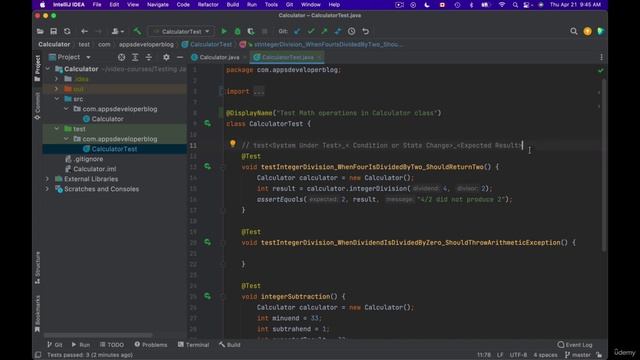Open the Refactor menu
640x360 pixels.
(208, 4)
